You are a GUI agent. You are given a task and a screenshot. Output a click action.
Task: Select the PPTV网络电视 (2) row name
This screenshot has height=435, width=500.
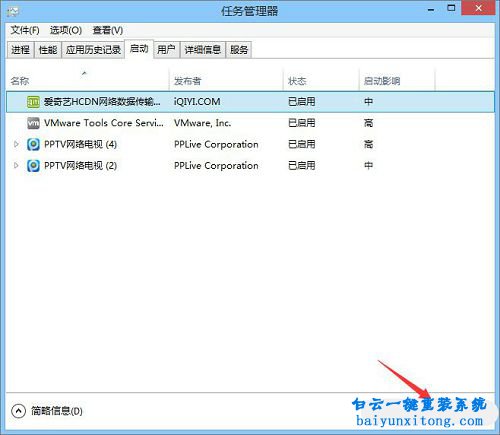tap(80, 166)
